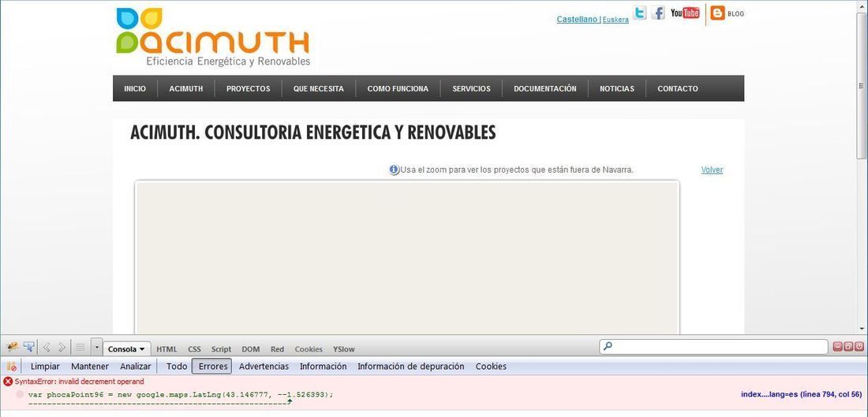This screenshot has width=868, height=417.
Task: Open the COMO FUNCIONA menu item
Action: point(398,88)
